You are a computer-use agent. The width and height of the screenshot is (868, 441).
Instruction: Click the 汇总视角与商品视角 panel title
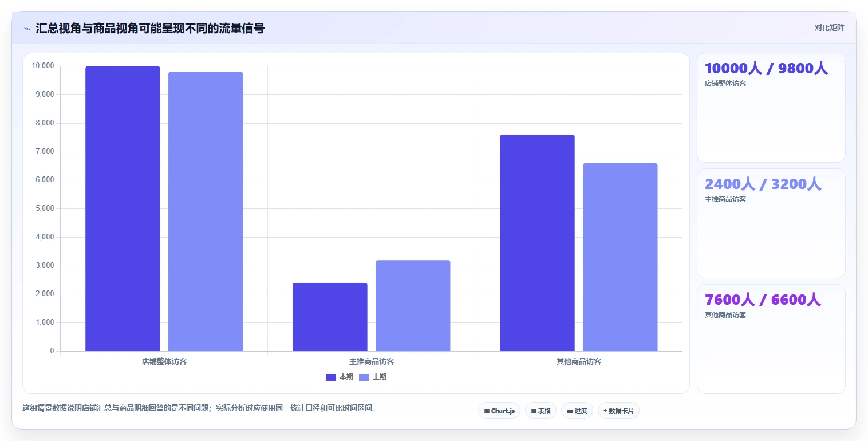(150, 28)
